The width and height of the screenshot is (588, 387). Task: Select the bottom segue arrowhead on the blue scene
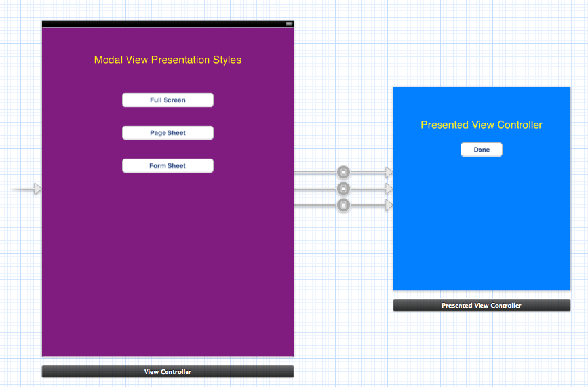coord(389,205)
